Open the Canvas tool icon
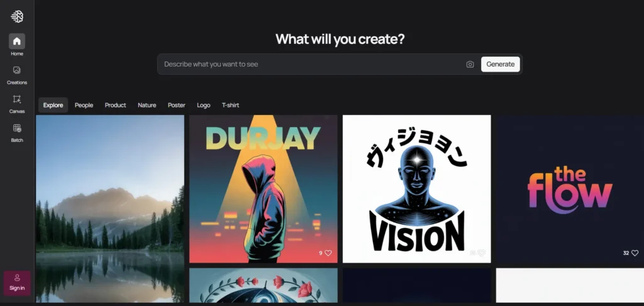The image size is (644, 306). pyautogui.click(x=17, y=99)
